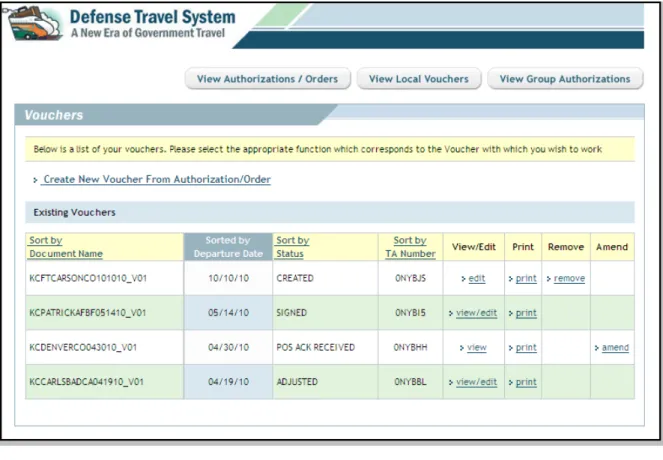This screenshot has width=663, height=460.
Task: Open View Authorizations / Orders
Action: click(x=267, y=79)
